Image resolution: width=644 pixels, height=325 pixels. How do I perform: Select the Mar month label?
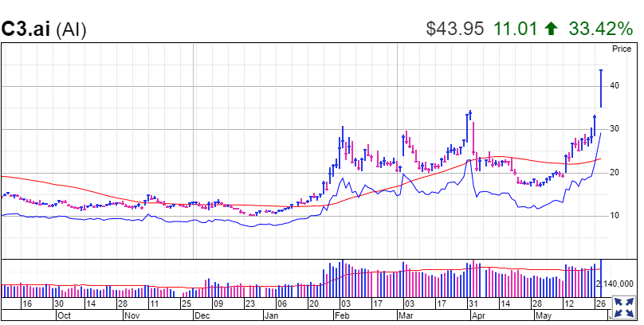(406, 316)
